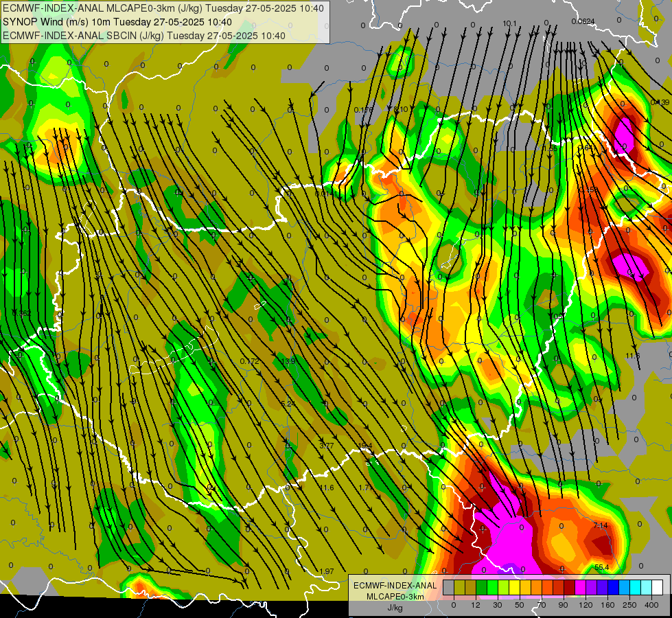
Task: Click the '10.1' value at the map's top
Action: click(509, 23)
